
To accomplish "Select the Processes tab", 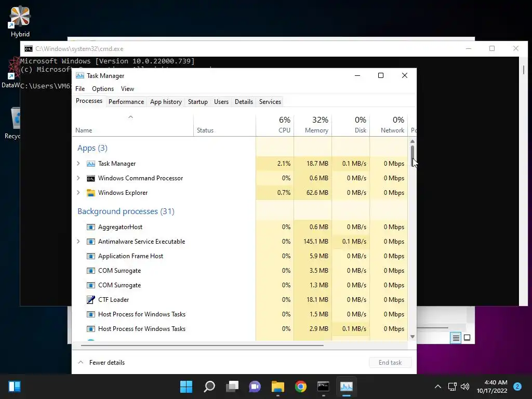I will pyautogui.click(x=89, y=101).
